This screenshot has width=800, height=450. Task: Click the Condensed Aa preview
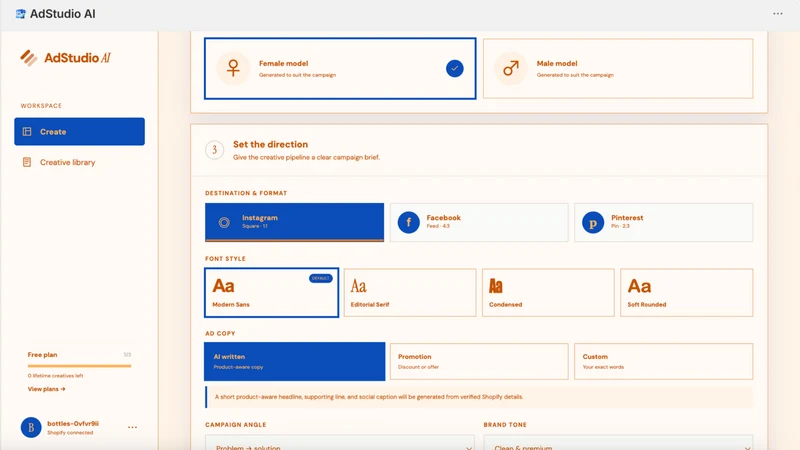coord(496,286)
